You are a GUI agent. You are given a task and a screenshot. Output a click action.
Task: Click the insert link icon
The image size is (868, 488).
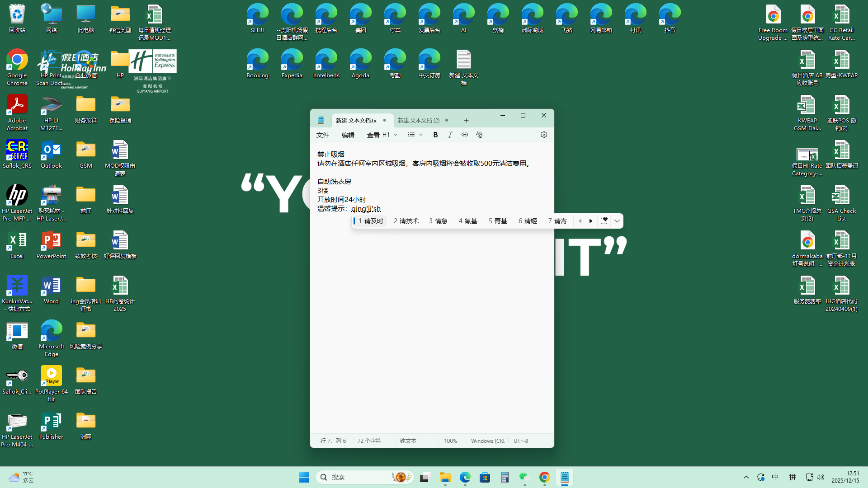tap(464, 135)
